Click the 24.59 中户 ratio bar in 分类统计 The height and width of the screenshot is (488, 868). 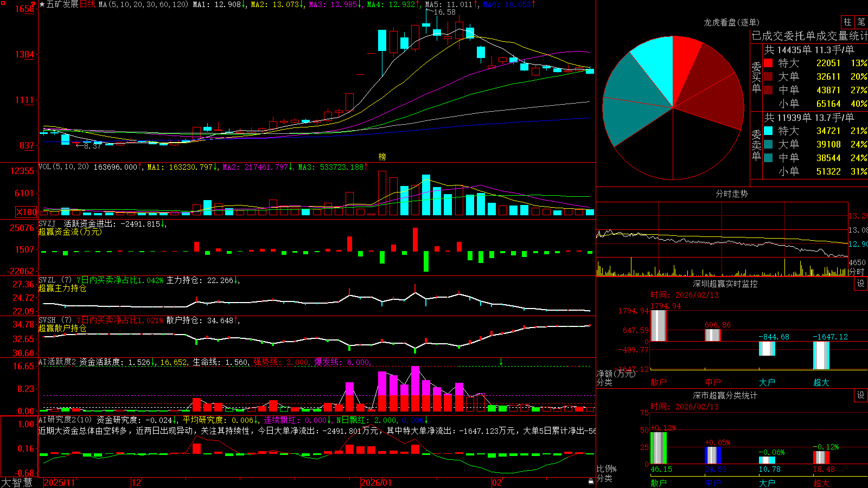[x=713, y=455]
